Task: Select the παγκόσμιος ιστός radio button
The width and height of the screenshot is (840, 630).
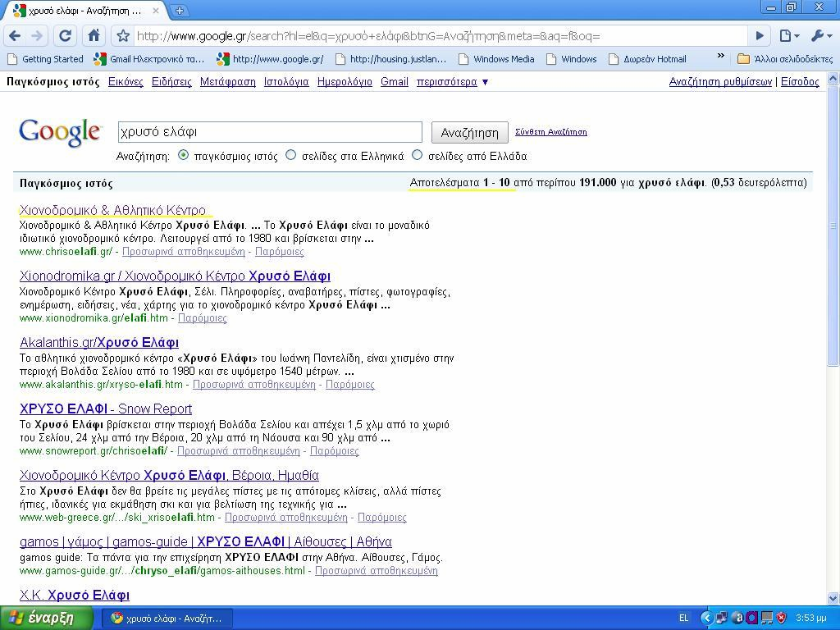Action: tap(183, 155)
